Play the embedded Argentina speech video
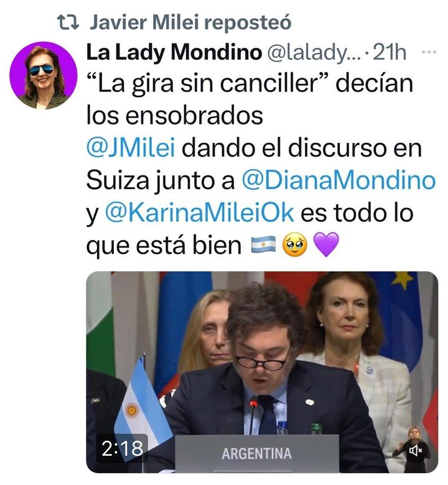The width and height of the screenshot is (448, 485). [x=262, y=372]
